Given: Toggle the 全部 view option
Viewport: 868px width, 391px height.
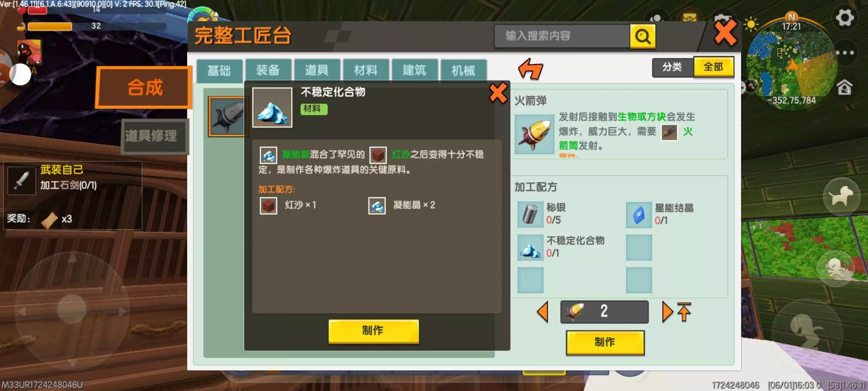Looking at the screenshot, I should tap(714, 67).
